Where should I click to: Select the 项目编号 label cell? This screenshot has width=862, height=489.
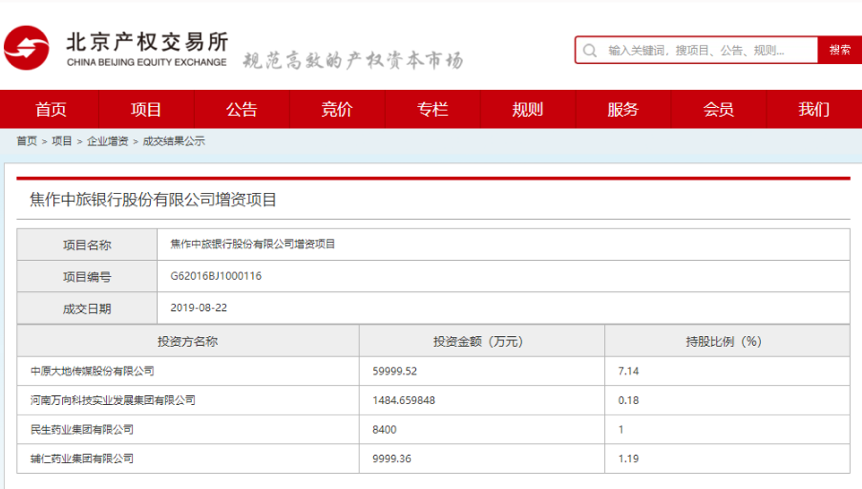[x=87, y=277]
